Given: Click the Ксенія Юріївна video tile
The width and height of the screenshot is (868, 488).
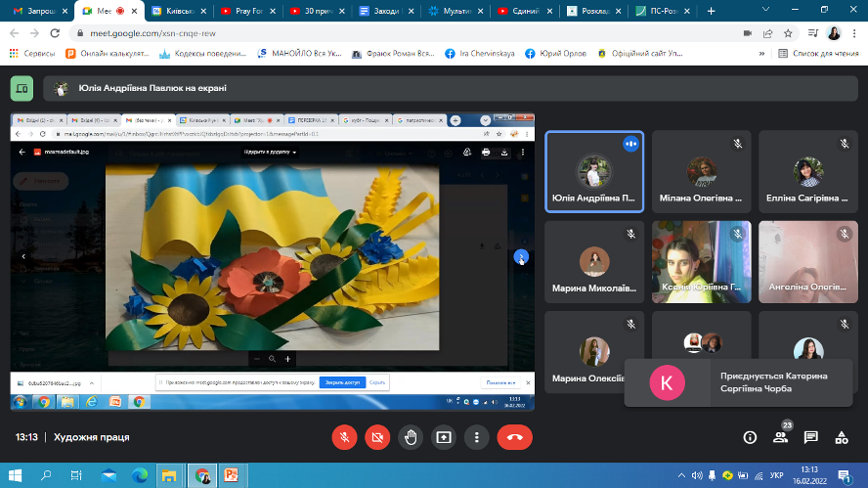Looking at the screenshot, I should [x=701, y=261].
